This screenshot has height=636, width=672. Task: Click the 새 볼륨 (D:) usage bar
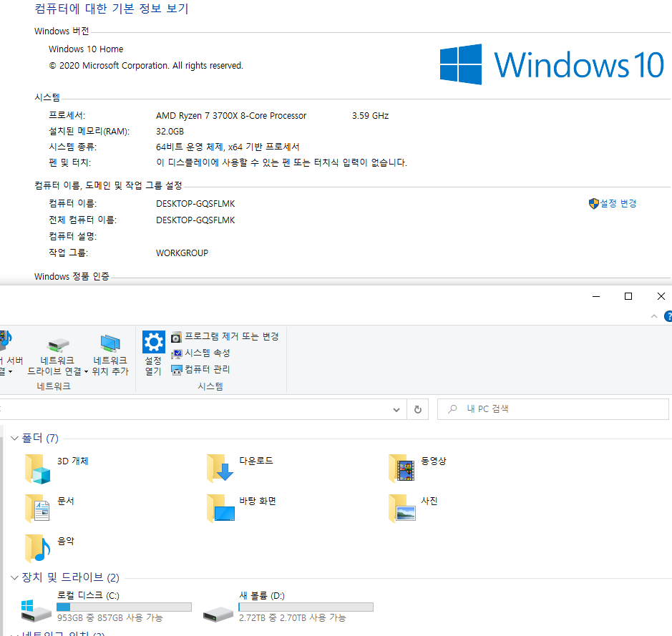(306, 607)
